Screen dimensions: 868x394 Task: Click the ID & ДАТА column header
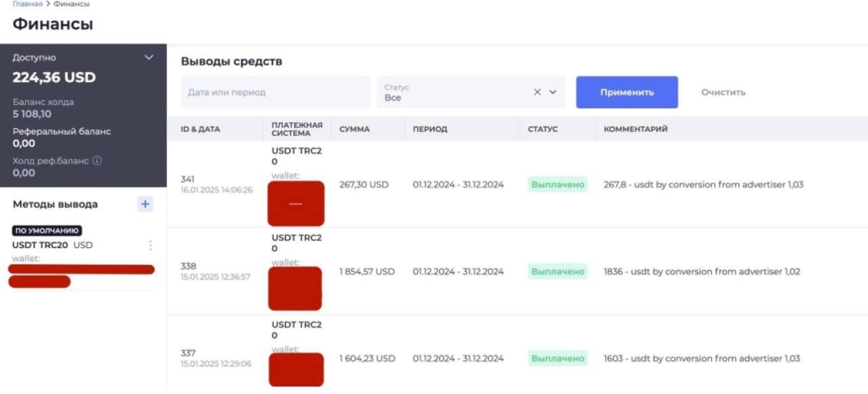pos(200,130)
